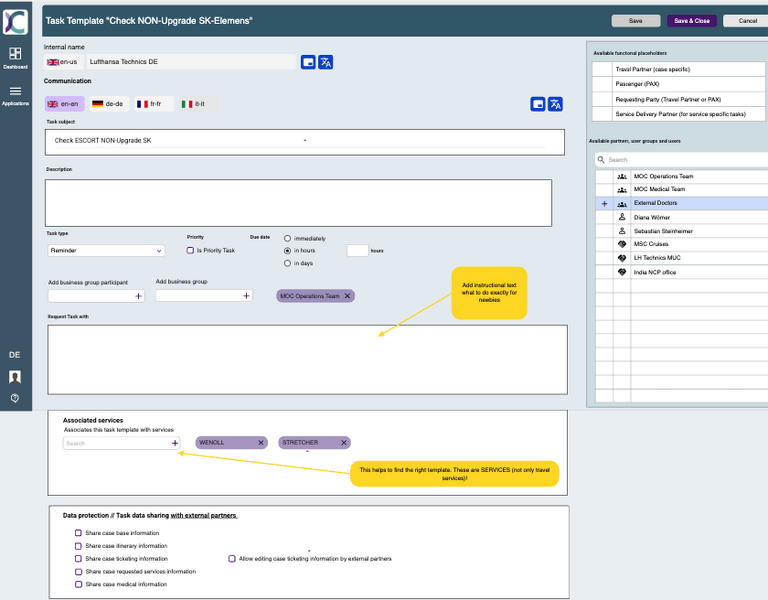Remove MOC Operations Team chip
The width and height of the screenshot is (768, 600).
pos(347,296)
